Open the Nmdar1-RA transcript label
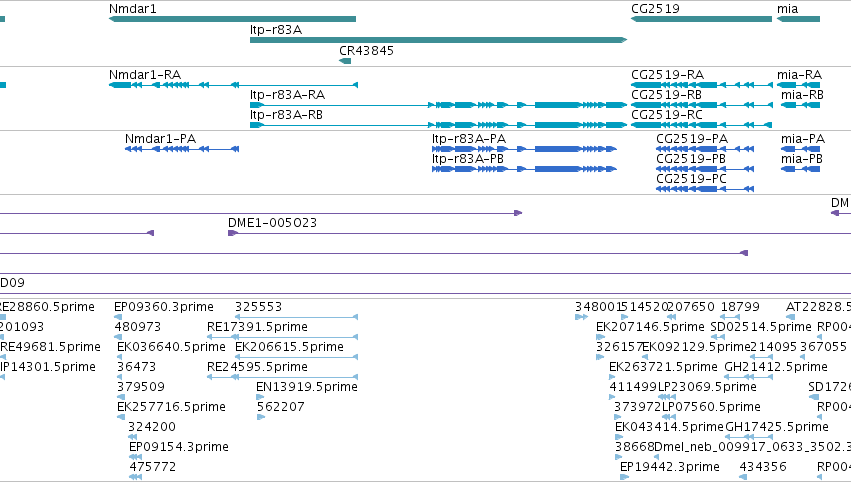The image size is (851, 482). click(145, 74)
